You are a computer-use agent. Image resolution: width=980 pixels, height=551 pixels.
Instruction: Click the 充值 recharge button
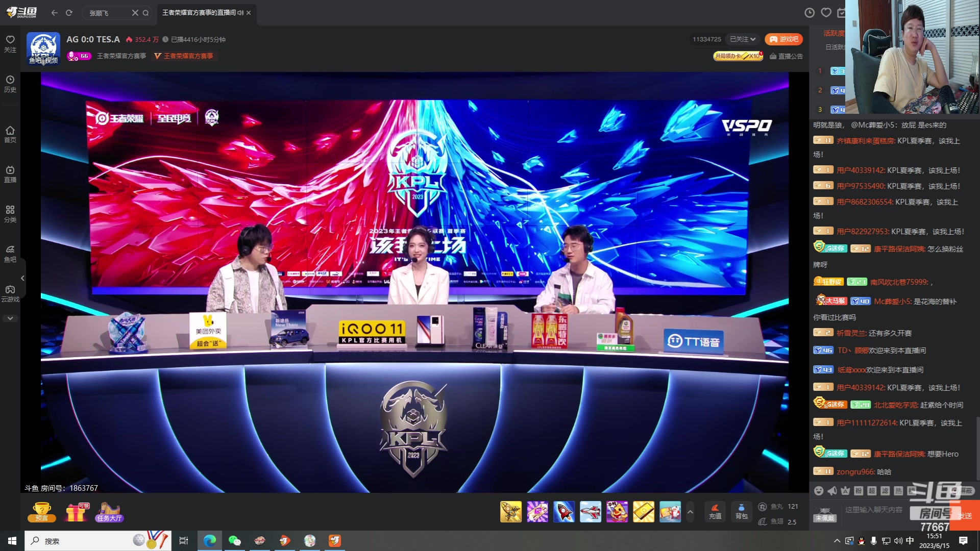click(x=715, y=511)
